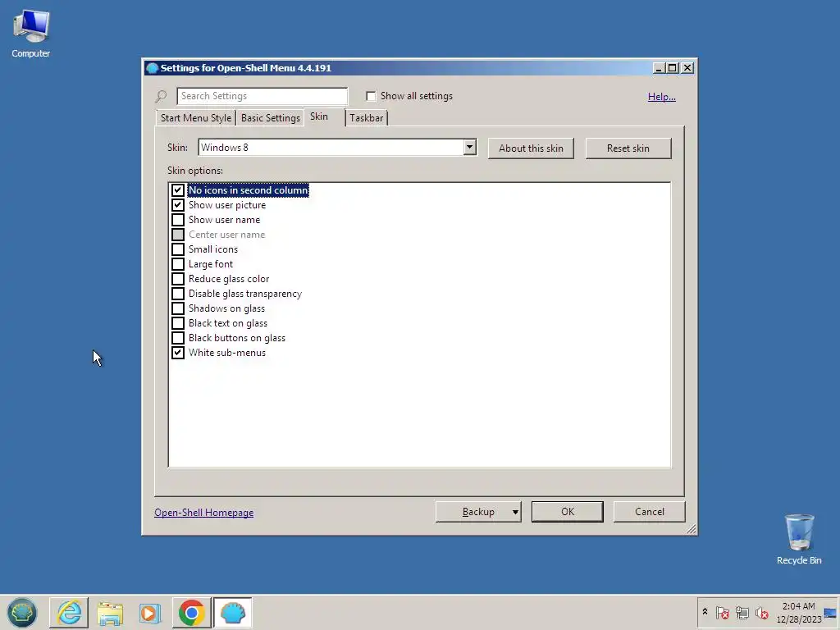
Task: Open Action Center flag tray icon
Action: (x=722, y=612)
